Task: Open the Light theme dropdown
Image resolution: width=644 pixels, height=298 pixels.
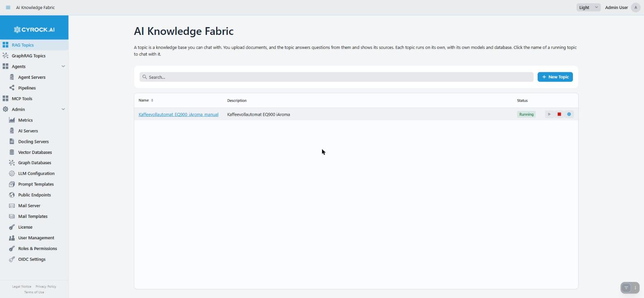Action: [x=588, y=7]
